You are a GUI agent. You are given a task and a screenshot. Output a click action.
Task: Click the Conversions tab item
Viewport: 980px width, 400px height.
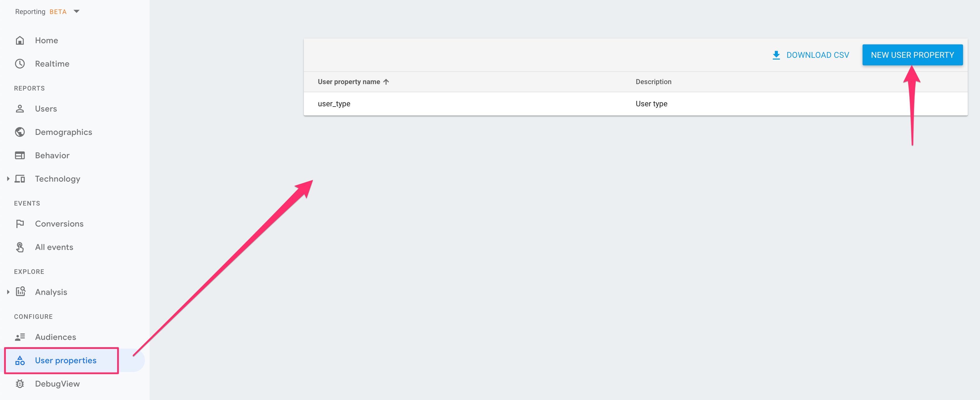pyautogui.click(x=59, y=223)
